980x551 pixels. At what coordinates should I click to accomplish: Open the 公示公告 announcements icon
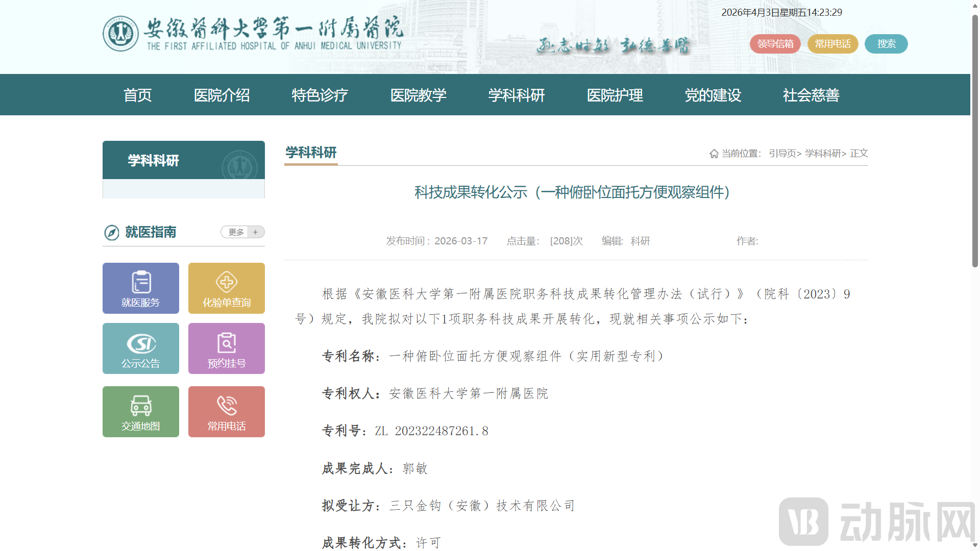click(140, 348)
